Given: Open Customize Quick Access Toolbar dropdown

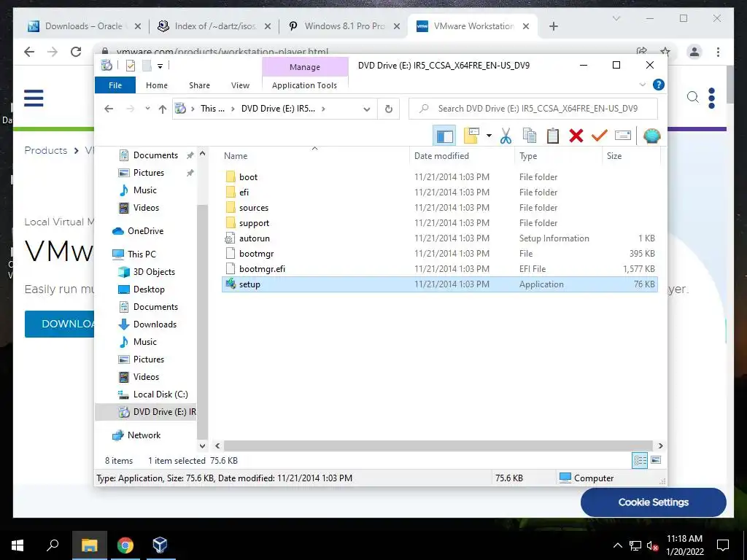Looking at the screenshot, I should tap(160, 66).
